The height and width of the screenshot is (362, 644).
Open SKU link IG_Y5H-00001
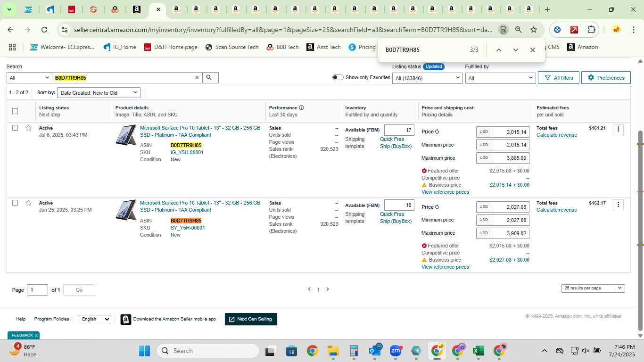187,152
